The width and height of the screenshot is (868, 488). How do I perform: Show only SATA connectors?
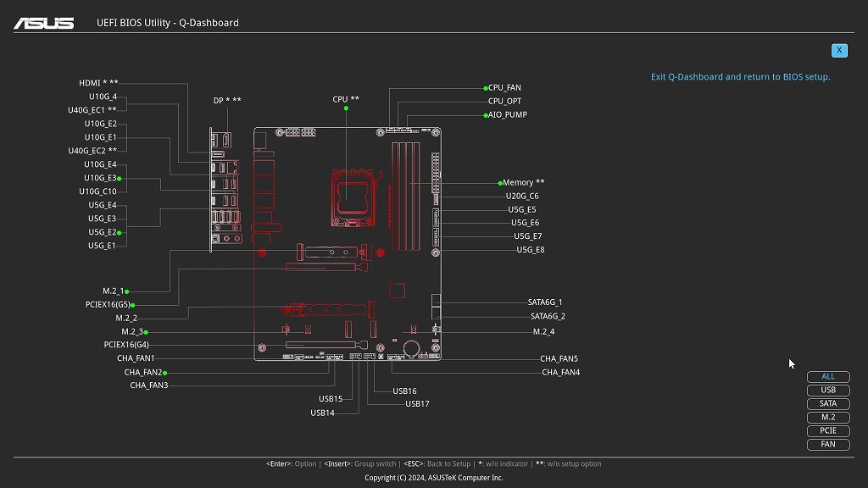click(x=828, y=404)
